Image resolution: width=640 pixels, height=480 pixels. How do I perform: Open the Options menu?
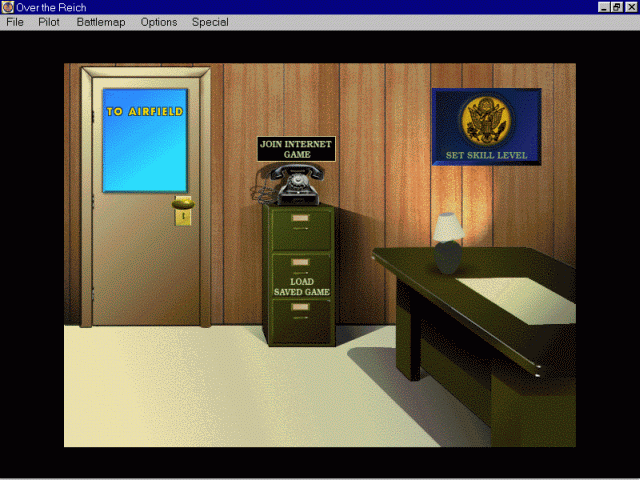[x=159, y=22]
